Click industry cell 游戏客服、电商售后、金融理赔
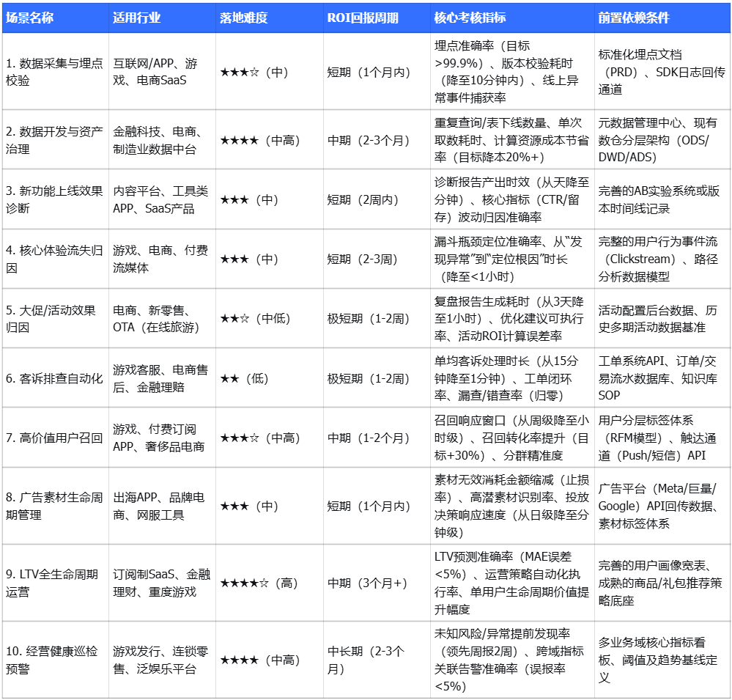 (163, 377)
